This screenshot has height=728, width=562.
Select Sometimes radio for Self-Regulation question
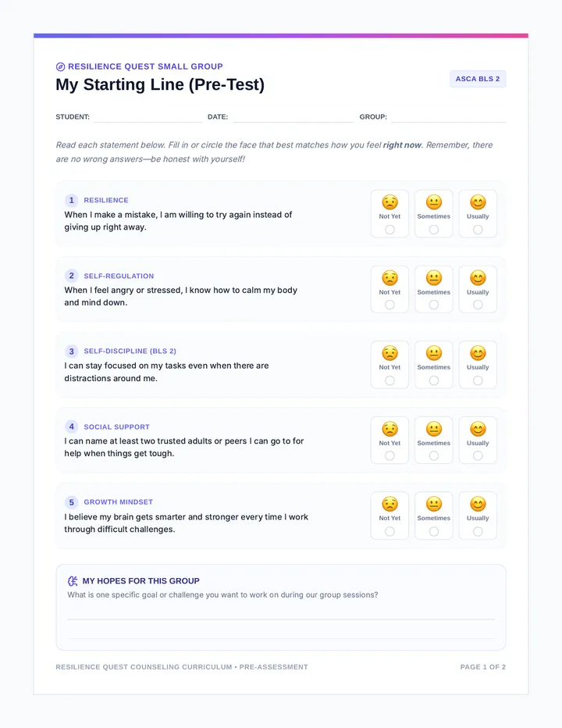tap(434, 305)
